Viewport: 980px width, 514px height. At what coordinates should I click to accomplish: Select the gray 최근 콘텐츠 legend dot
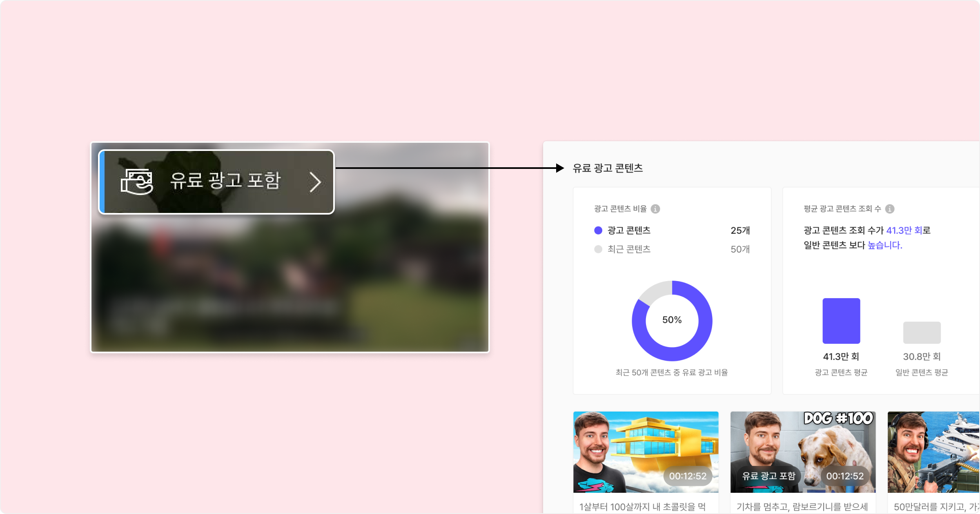point(598,249)
